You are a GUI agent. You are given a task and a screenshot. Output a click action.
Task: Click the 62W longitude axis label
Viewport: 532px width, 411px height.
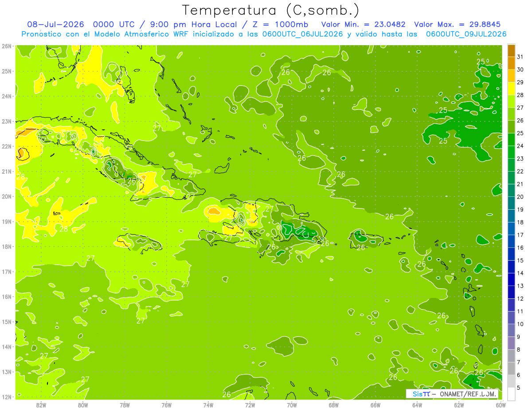[459, 405]
